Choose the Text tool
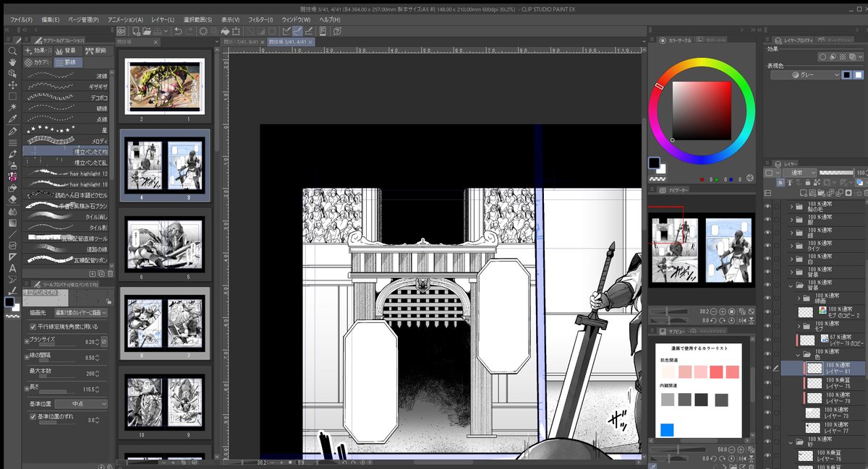868x469 pixels. click(12, 268)
